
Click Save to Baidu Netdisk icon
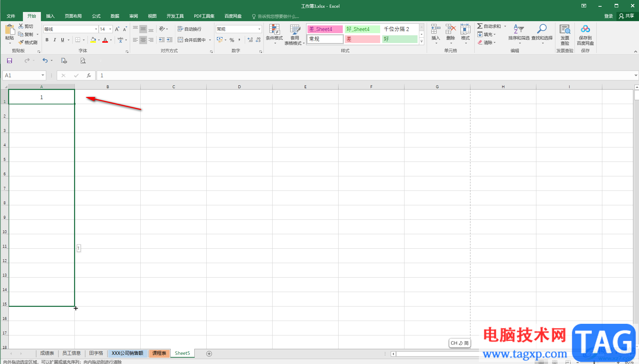coord(585,29)
